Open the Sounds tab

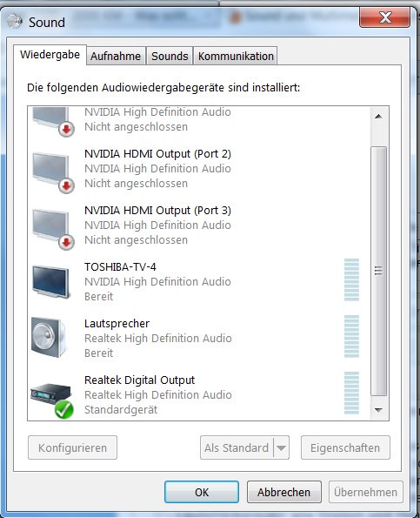(170, 57)
